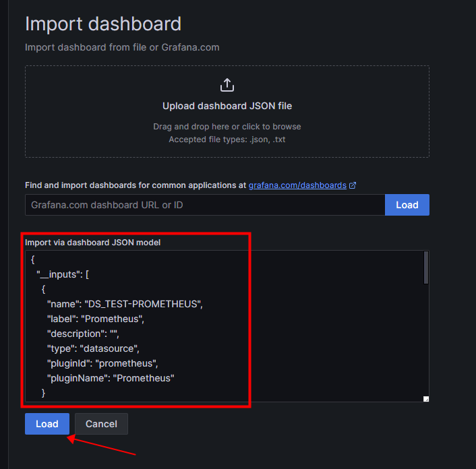The width and height of the screenshot is (476, 469).
Task: Click the "pluginId": "prometheus" line
Action: point(102,363)
